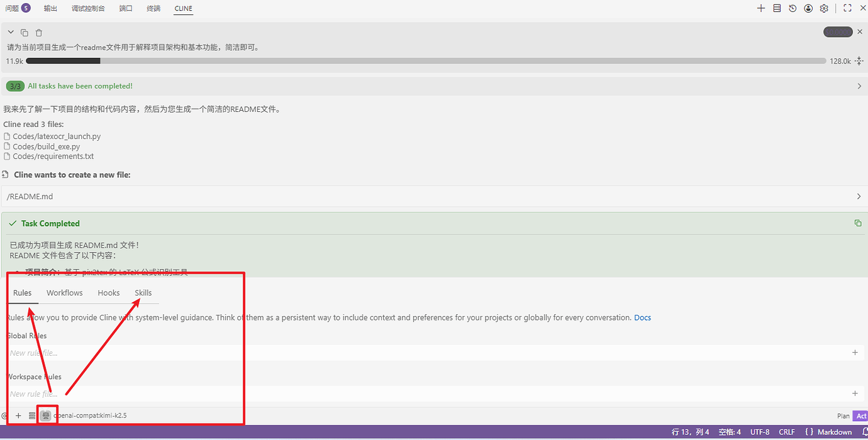Expand the /README.md file diff
The height and width of the screenshot is (440, 868).
tap(434, 197)
